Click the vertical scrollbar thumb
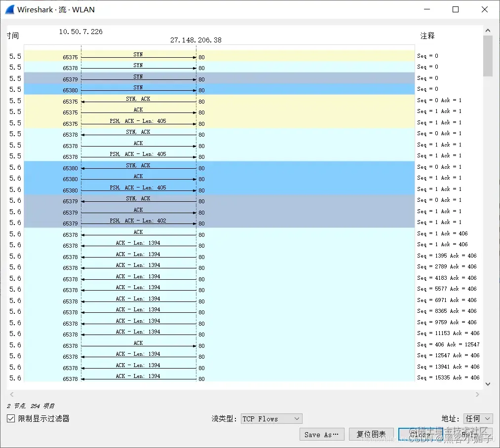 coord(488,56)
